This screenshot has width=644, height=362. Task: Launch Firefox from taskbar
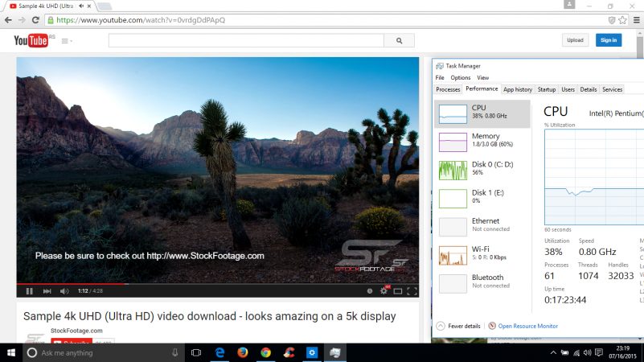point(243,352)
